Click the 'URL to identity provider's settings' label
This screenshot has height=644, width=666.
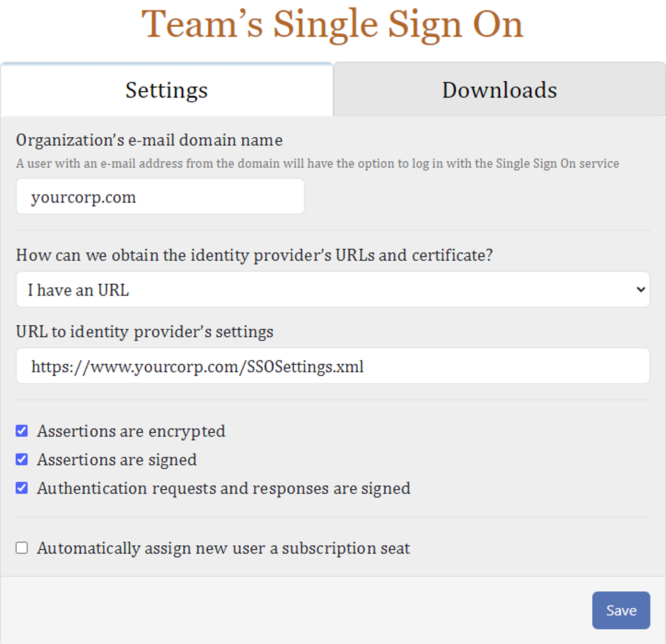pos(144,332)
